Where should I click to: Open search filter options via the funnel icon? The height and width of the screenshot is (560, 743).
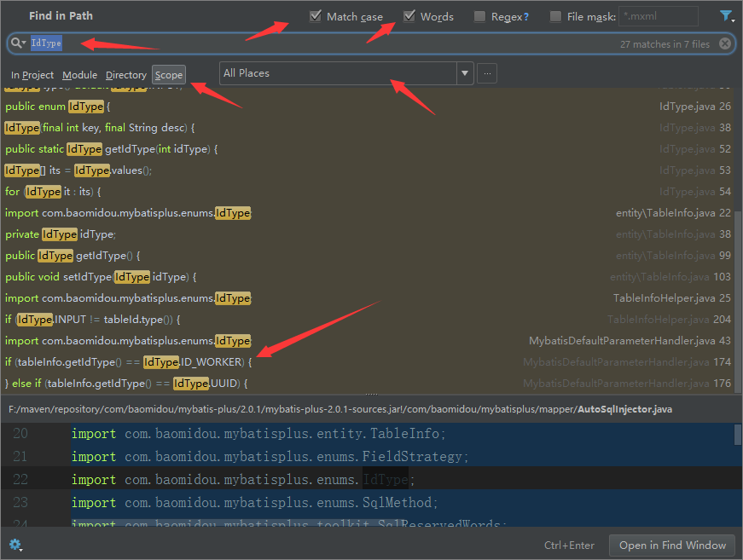(726, 15)
